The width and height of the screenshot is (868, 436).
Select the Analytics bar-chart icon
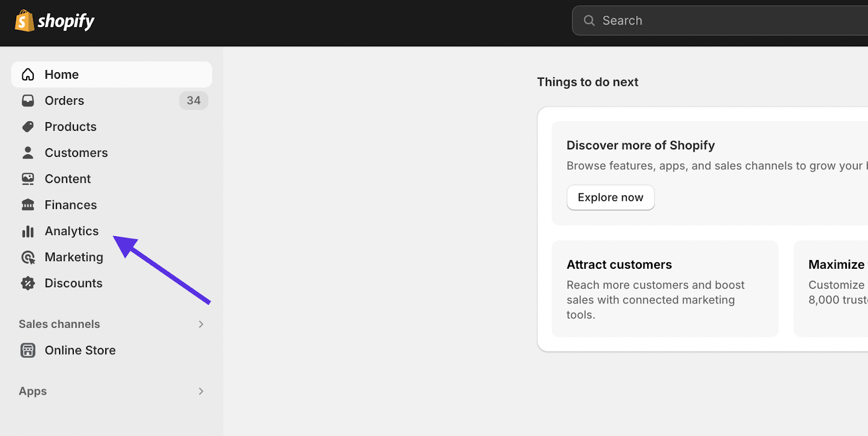coord(28,231)
